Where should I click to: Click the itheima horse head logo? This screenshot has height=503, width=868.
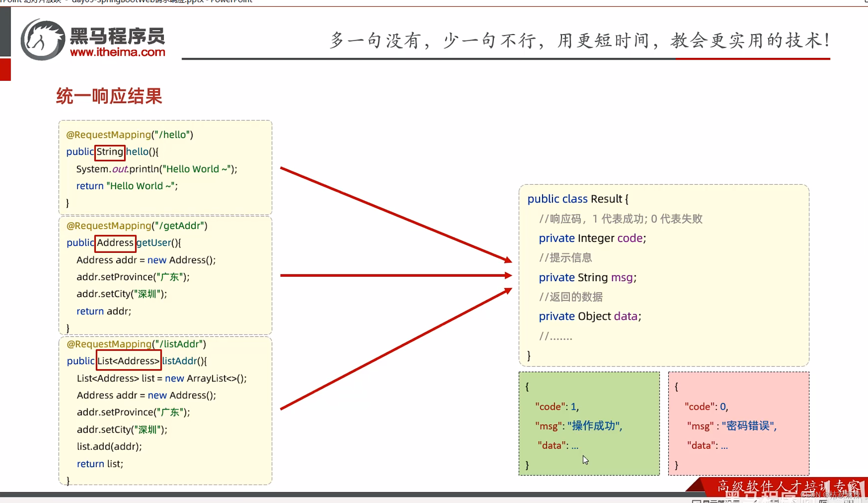[x=42, y=40]
